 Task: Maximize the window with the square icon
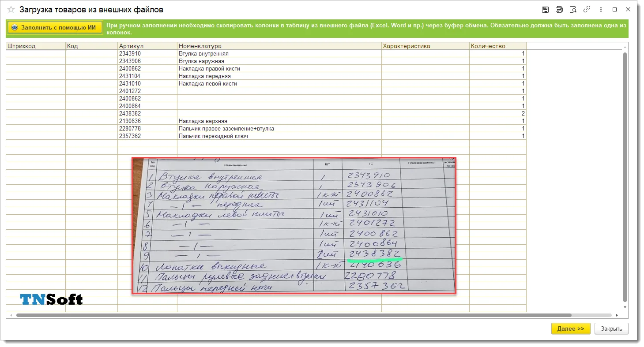pyautogui.click(x=614, y=9)
